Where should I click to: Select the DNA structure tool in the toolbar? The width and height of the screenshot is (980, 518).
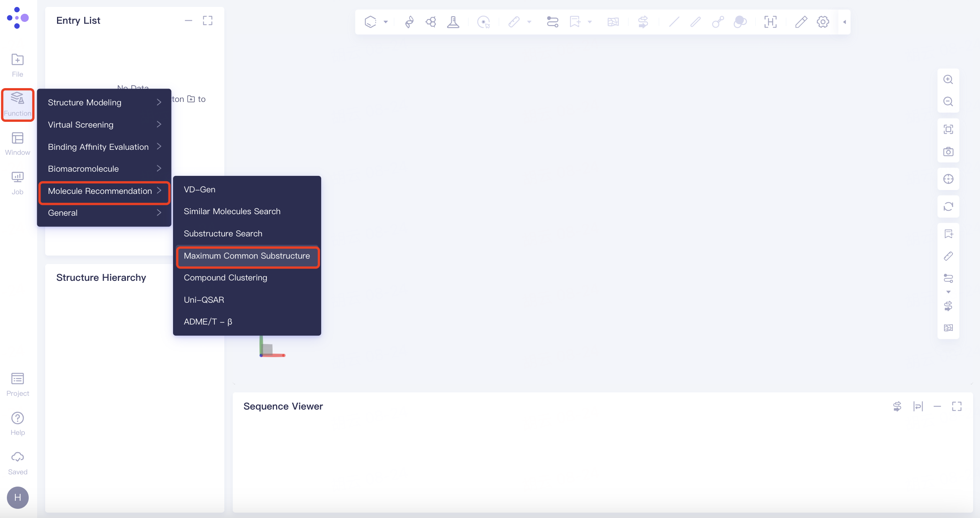(409, 22)
